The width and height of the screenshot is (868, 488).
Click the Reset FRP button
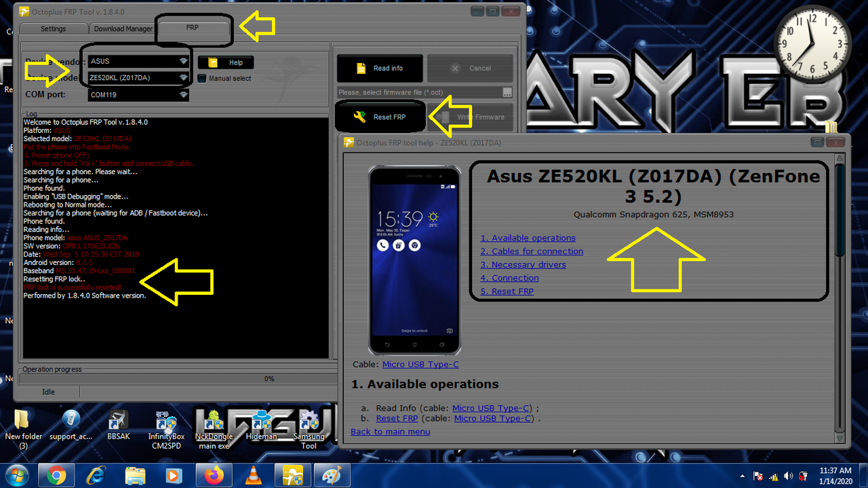pos(380,117)
